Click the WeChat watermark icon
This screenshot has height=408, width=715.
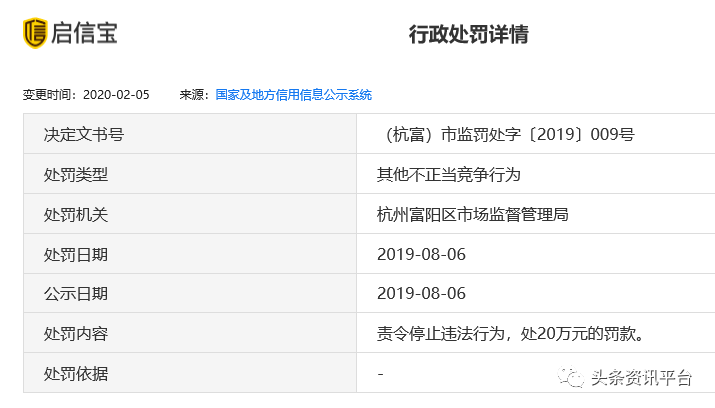[x=573, y=377]
